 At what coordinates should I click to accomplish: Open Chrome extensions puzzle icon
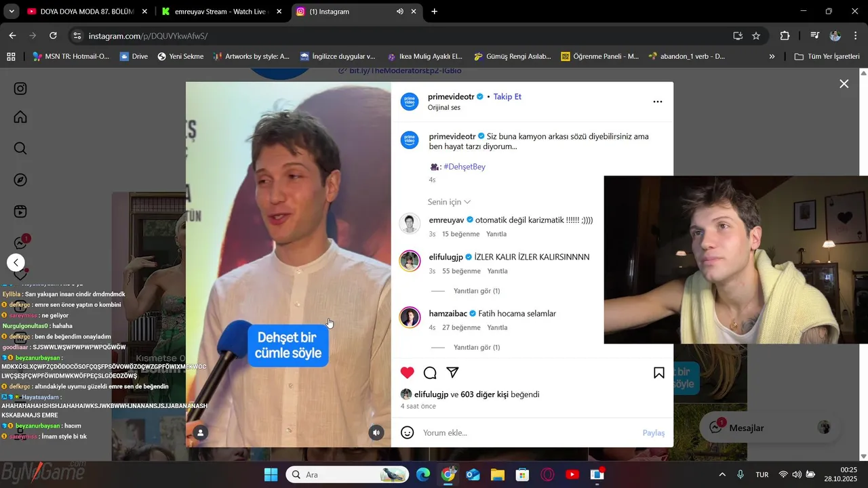pos(785,36)
